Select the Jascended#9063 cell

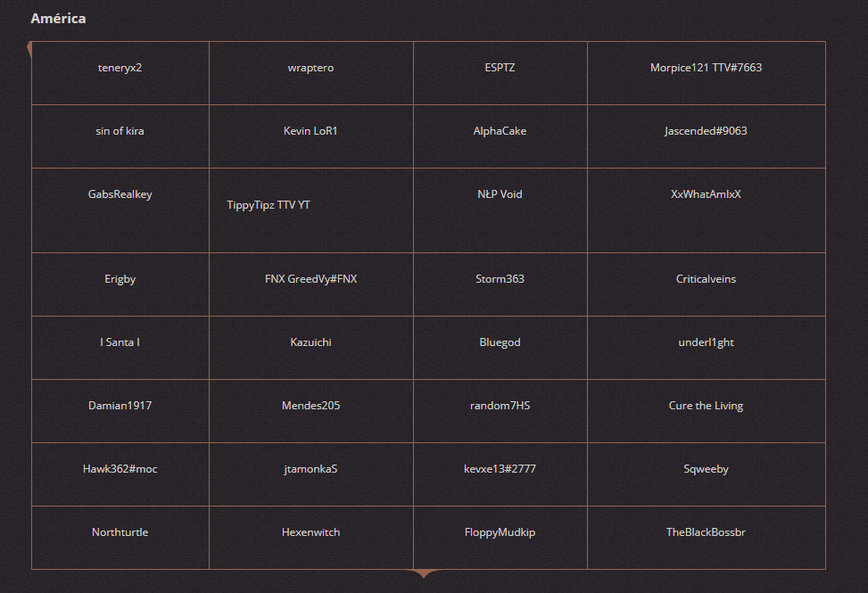click(x=707, y=136)
